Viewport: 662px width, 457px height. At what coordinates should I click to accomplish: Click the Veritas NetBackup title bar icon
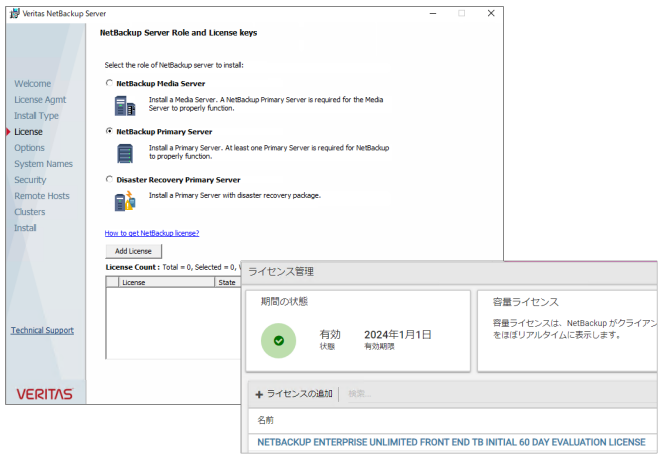15,14
